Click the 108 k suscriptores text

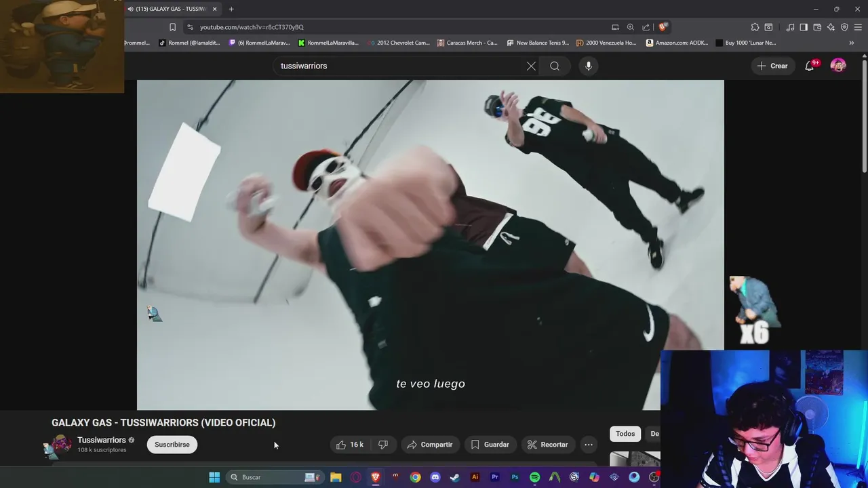point(102,450)
